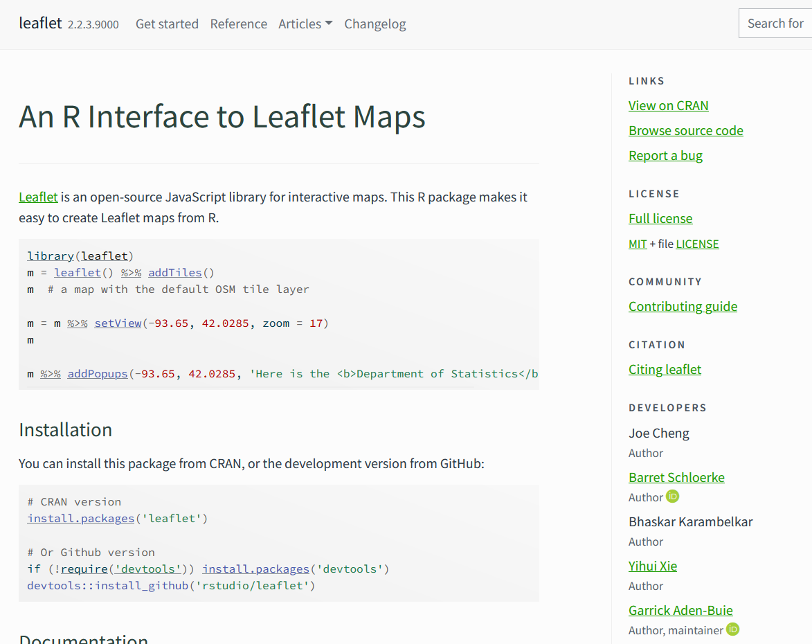Click the leaflet brand title in navbar

[x=40, y=23]
